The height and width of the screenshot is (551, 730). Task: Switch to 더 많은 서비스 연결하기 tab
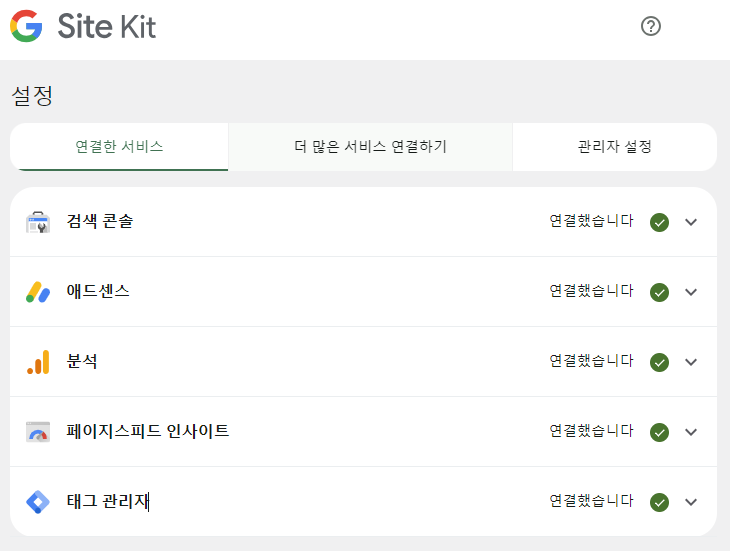coord(370,147)
